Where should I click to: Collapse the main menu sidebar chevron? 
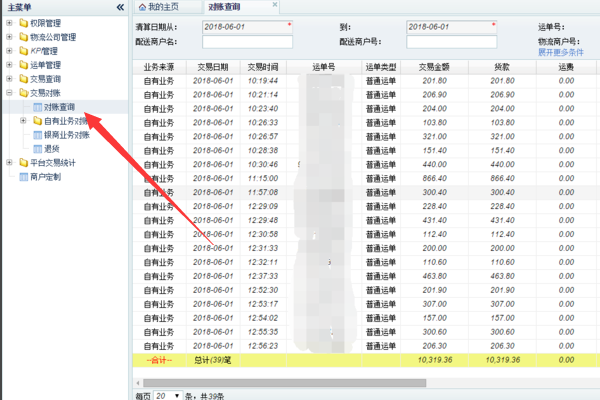(x=120, y=7)
